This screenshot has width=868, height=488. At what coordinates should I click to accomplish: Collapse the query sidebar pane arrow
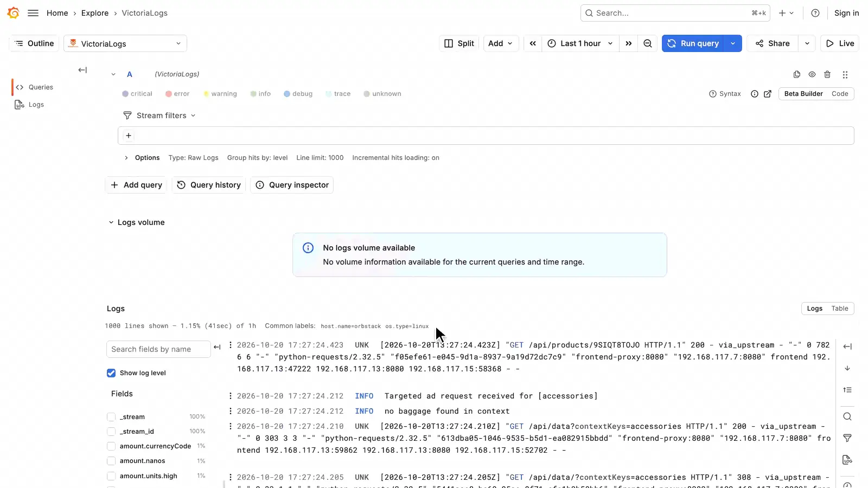pyautogui.click(x=82, y=70)
